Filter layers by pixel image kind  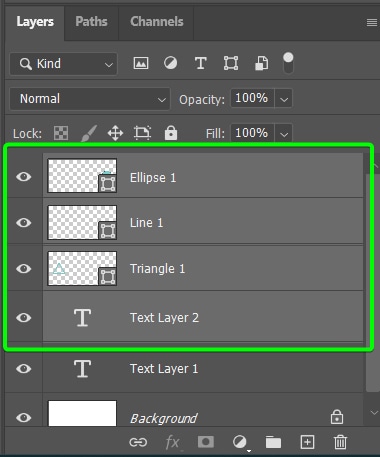point(141,63)
